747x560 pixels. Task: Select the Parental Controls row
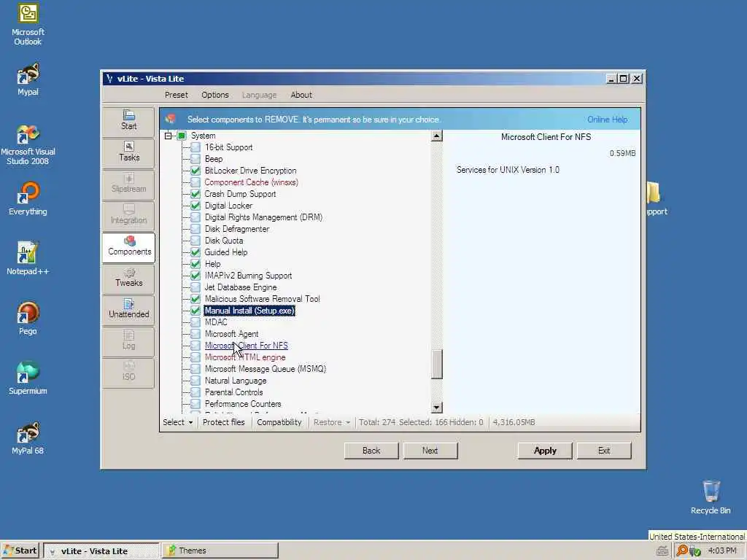pyautogui.click(x=233, y=392)
